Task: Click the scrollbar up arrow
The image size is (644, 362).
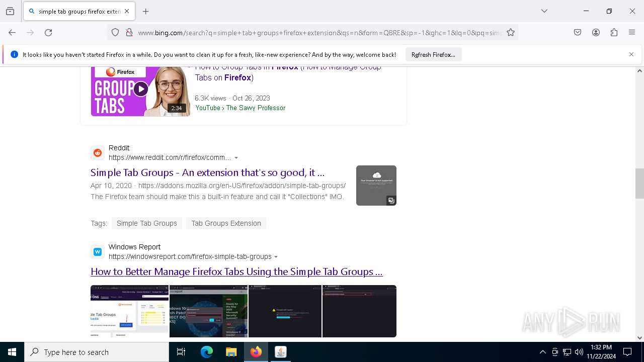Action: 639,71
